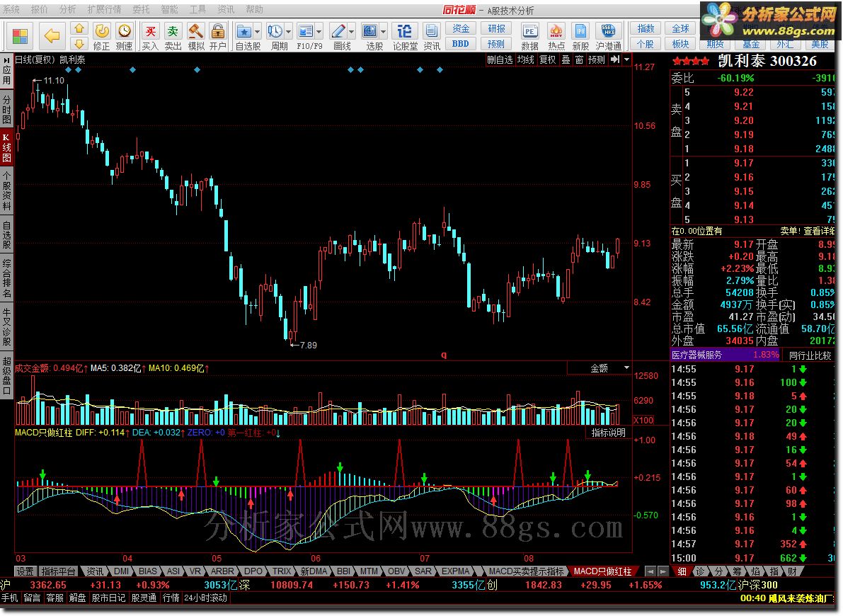Expand the 画线 dropdown arrow

tap(352, 31)
